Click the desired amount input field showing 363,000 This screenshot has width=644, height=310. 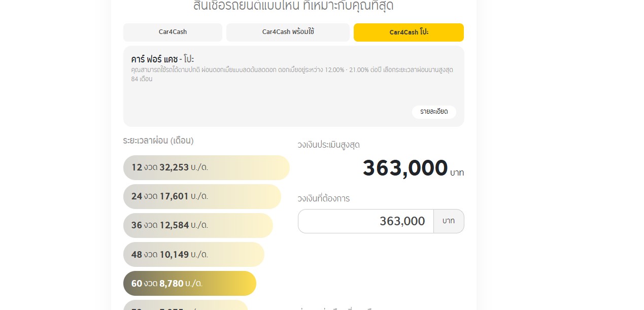coord(365,221)
